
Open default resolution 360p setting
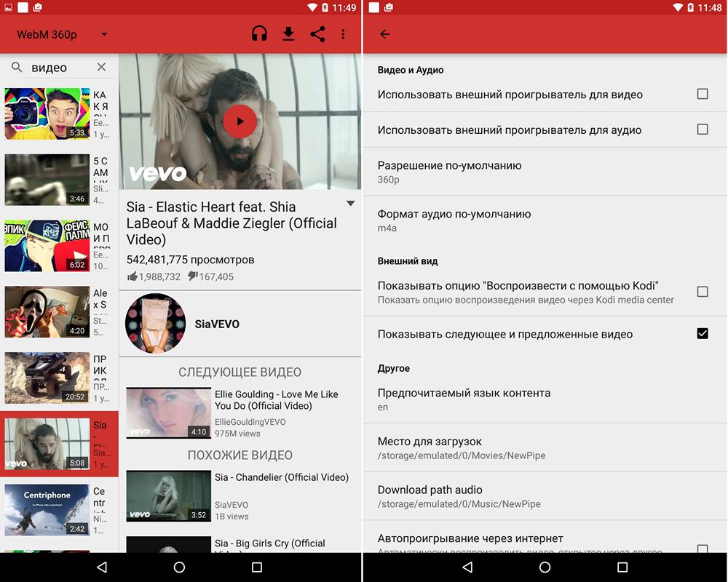(545, 172)
